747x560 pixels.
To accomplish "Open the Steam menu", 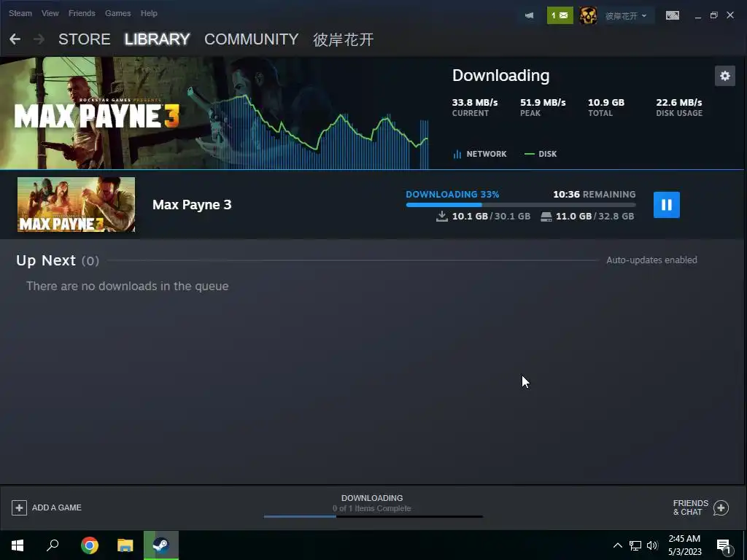I will pyautogui.click(x=20, y=13).
